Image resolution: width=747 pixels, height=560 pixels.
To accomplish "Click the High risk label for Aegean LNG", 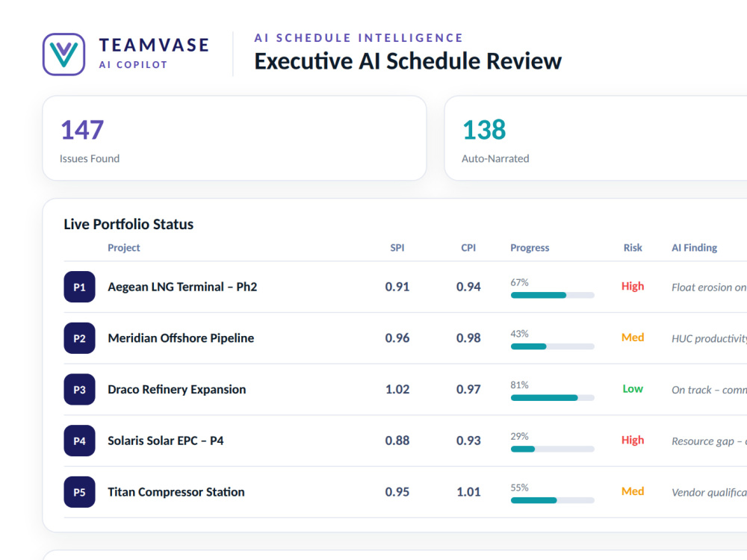I will tap(633, 286).
